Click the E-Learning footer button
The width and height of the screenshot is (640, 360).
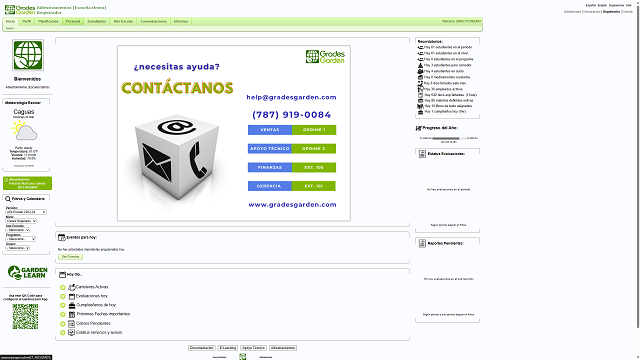(x=227, y=348)
